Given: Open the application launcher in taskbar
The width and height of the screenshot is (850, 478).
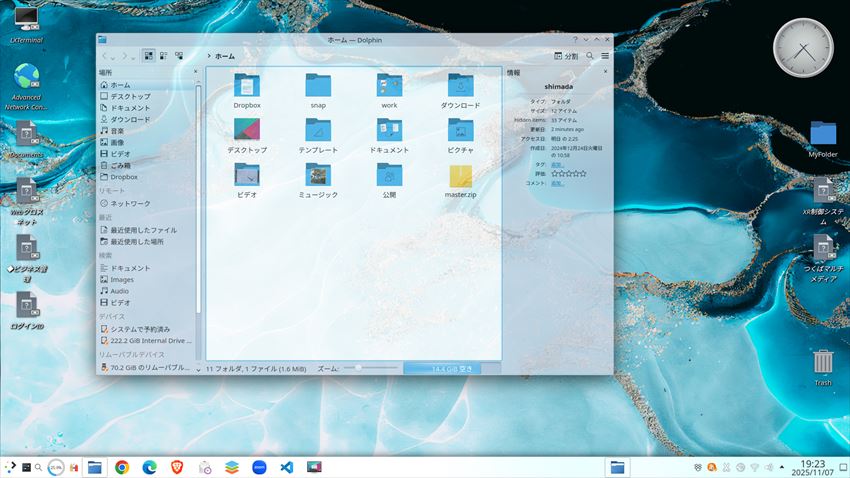Looking at the screenshot, I should pos(10,467).
